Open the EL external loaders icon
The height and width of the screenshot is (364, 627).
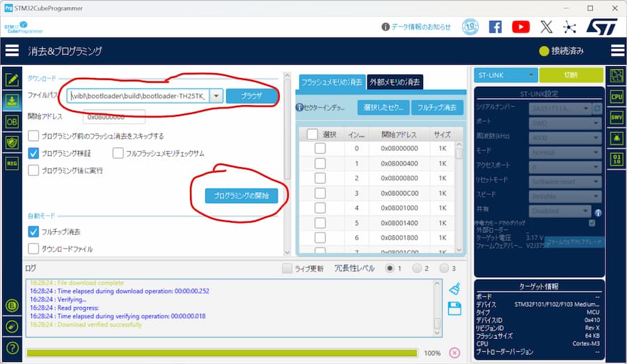(x=12, y=306)
